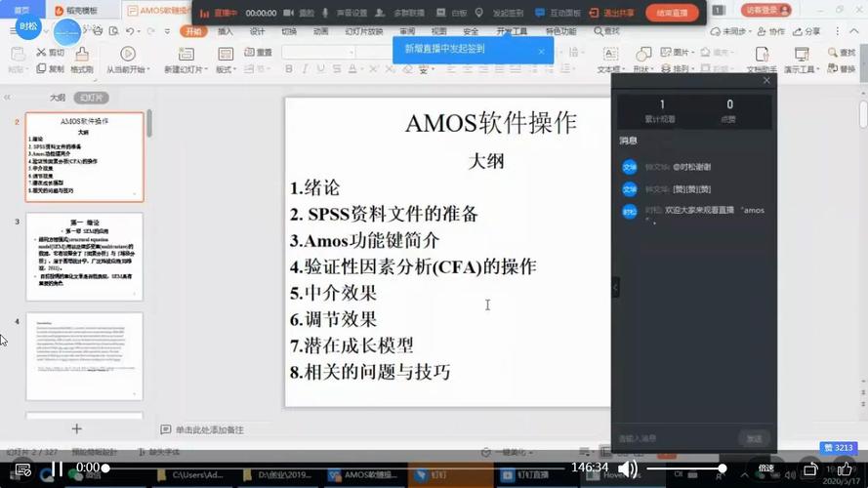Image resolution: width=868 pixels, height=488 pixels.
Task: Open the interaction panel (互动面板)
Action: click(558, 12)
